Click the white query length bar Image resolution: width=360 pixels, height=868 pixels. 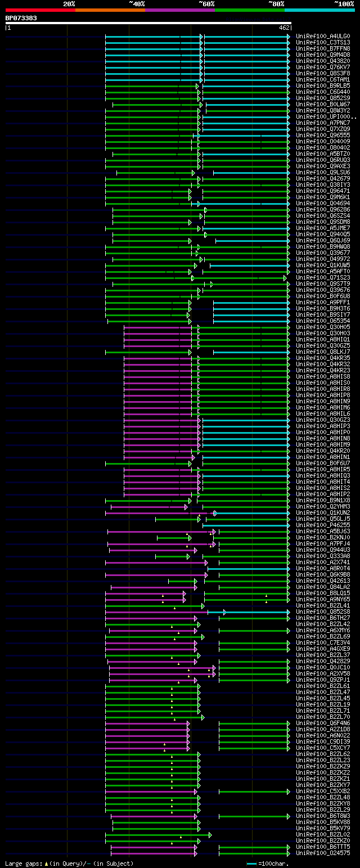click(x=148, y=23)
